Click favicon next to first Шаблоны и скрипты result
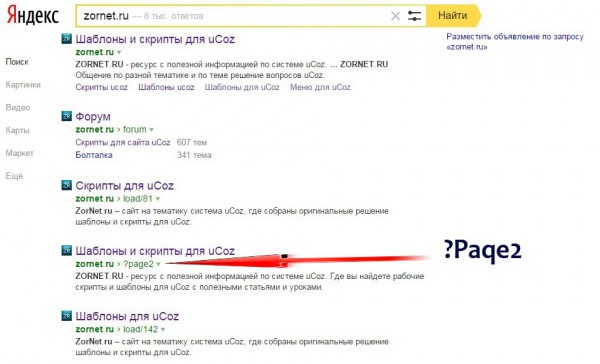This screenshot has width=600, height=364. coord(67,39)
